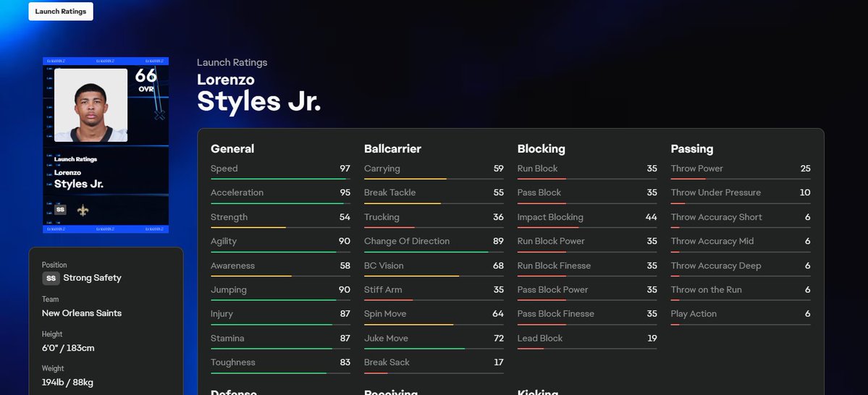Click the SS badge on player card
Viewport: 868px width, 395px height.
tap(60, 210)
